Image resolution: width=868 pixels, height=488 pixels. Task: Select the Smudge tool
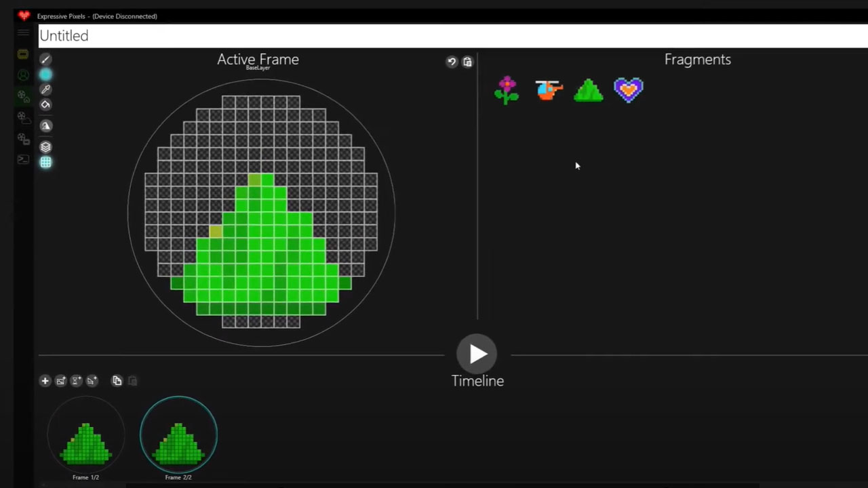45,125
